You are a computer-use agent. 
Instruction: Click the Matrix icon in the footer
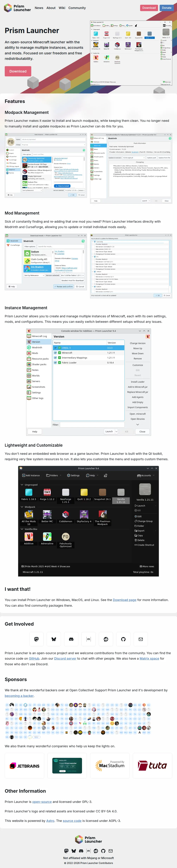[x=88, y=851]
